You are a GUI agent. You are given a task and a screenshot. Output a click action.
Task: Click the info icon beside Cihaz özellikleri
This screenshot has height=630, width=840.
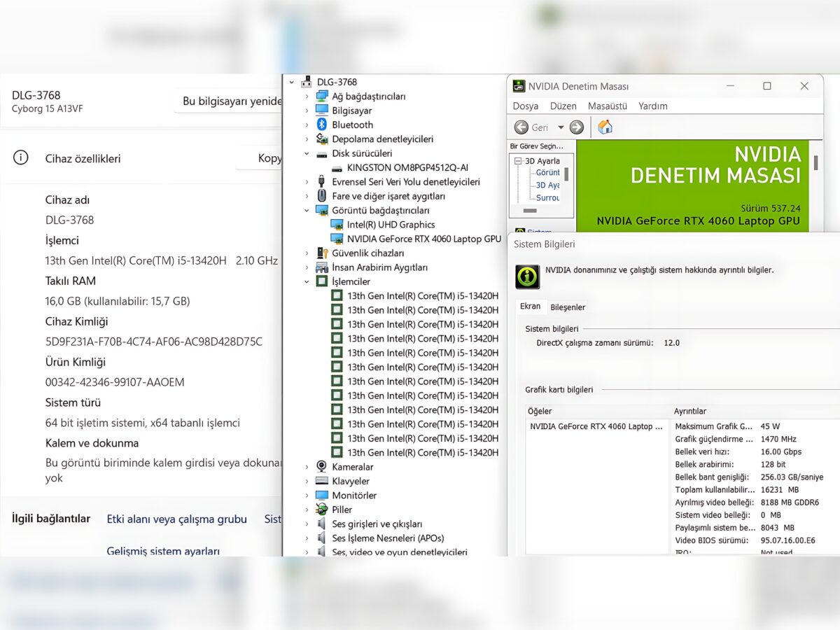[21, 158]
